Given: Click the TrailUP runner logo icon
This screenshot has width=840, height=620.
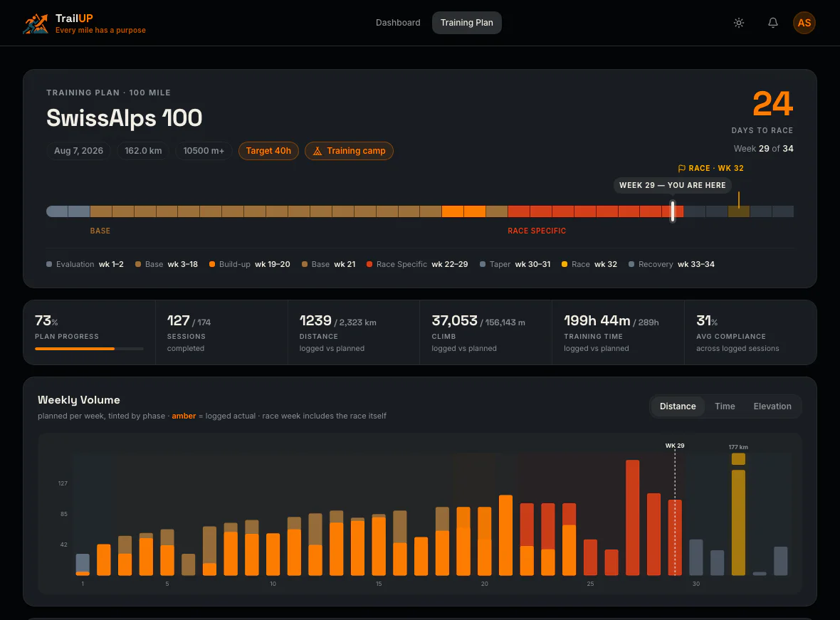Looking at the screenshot, I should (x=36, y=23).
